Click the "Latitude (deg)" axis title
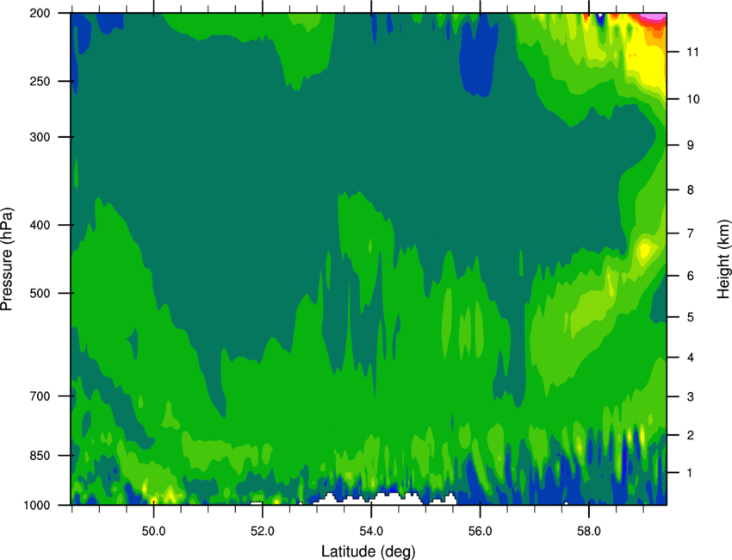732x560 pixels. pyautogui.click(x=369, y=551)
